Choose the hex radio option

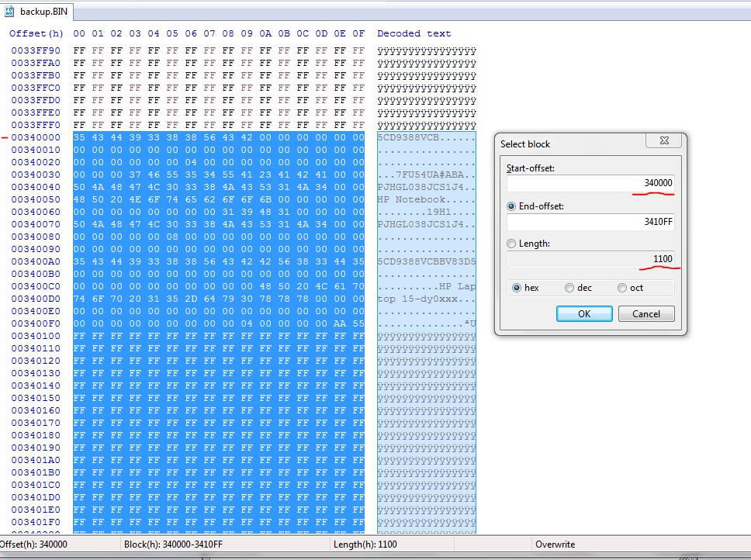point(517,288)
